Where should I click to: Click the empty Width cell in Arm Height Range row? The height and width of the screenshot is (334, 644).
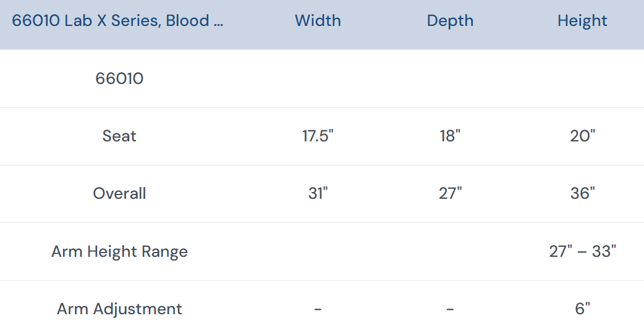point(318,251)
